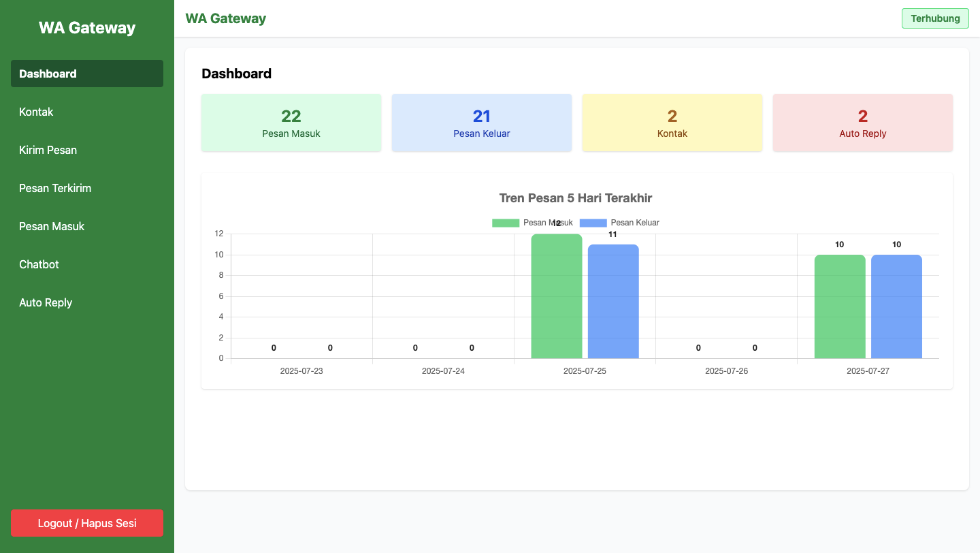The image size is (980, 553).
Task: Select Pesan Terkirim in the sidebar
Action: [87, 188]
